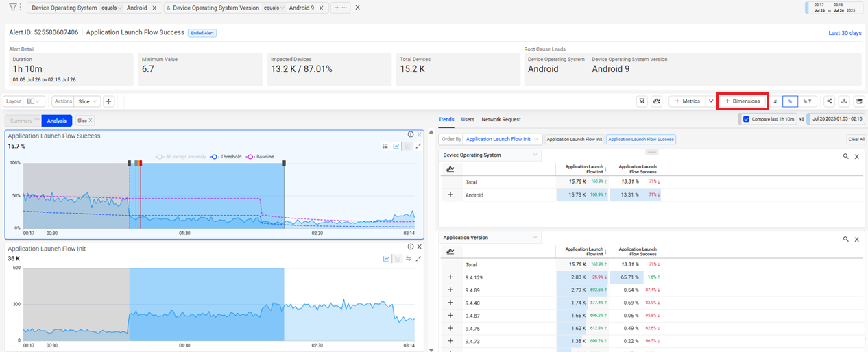Expand Application Launch Flow Success chart fullscreen
Image resolution: width=868 pixels, height=352 pixels.
click(x=418, y=146)
